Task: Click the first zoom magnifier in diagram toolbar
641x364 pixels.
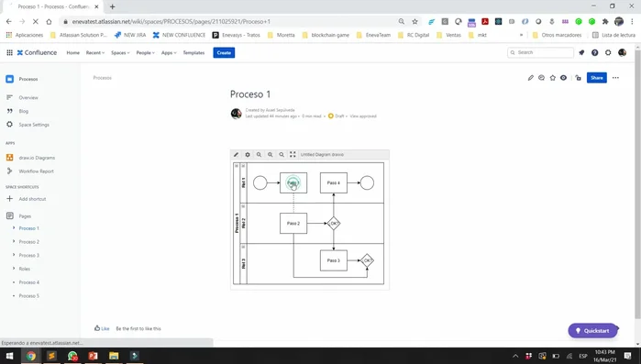Action: pos(259,154)
